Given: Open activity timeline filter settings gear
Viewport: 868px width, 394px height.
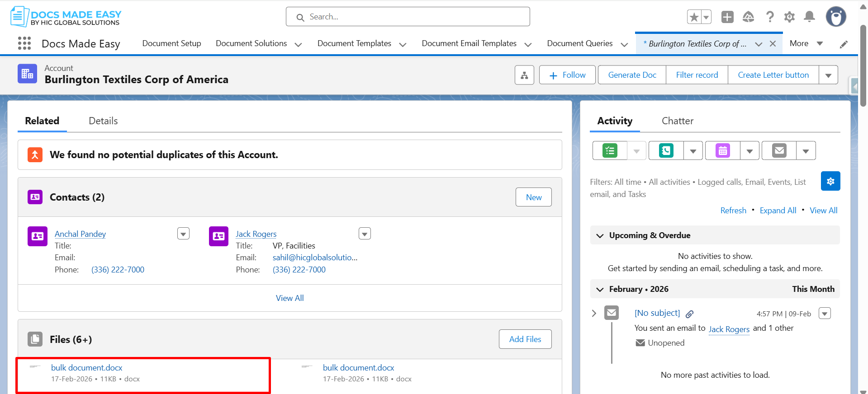Looking at the screenshot, I should (x=830, y=181).
